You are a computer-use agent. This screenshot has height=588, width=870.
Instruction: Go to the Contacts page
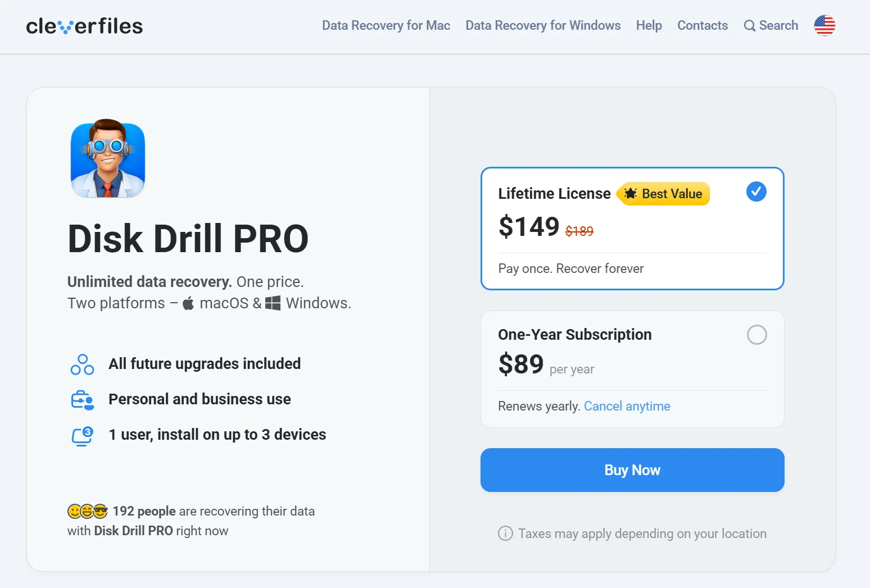pyautogui.click(x=703, y=25)
